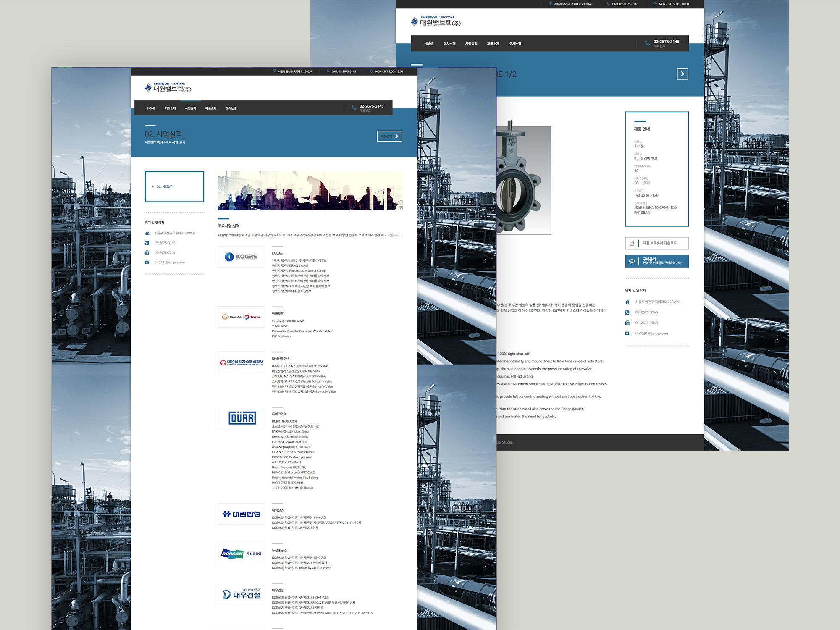Click the silhouette city banner image
Image resolution: width=840 pixels, height=630 pixels.
point(310,190)
